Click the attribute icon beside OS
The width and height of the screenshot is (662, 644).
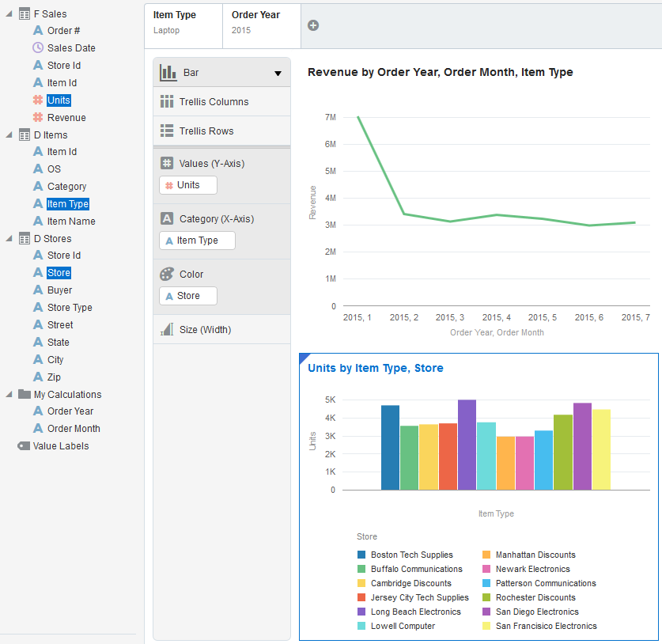point(38,169)
